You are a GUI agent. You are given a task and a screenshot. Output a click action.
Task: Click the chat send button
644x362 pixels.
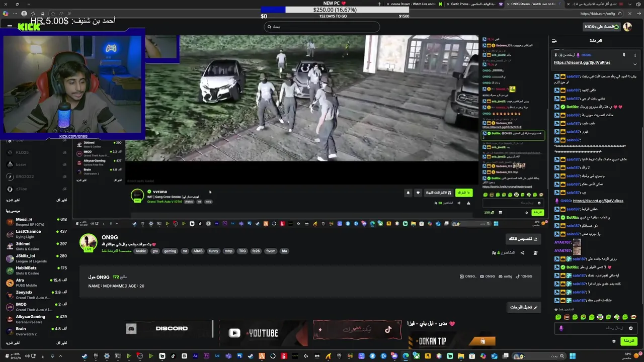coord(628,341)
